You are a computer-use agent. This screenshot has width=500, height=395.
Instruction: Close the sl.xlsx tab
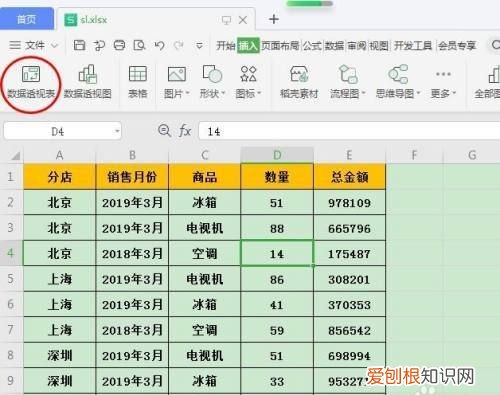[x=243, y=20]
